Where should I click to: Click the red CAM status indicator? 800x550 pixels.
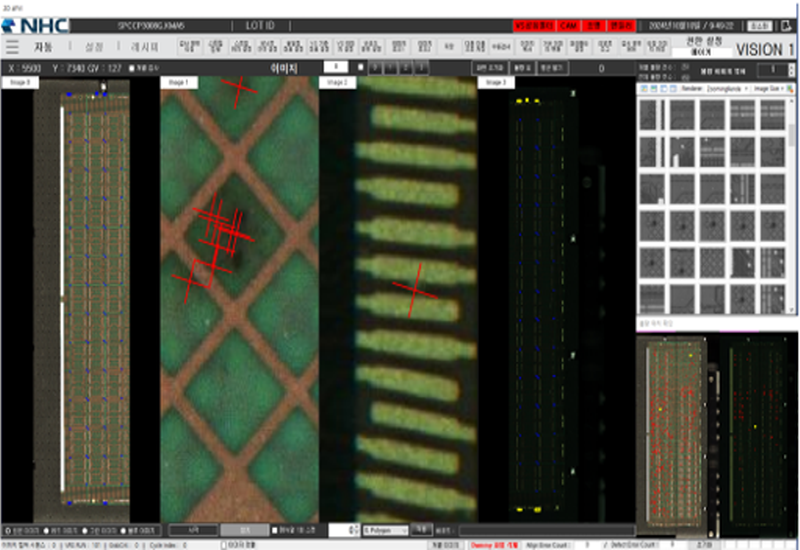click(568, 24)
